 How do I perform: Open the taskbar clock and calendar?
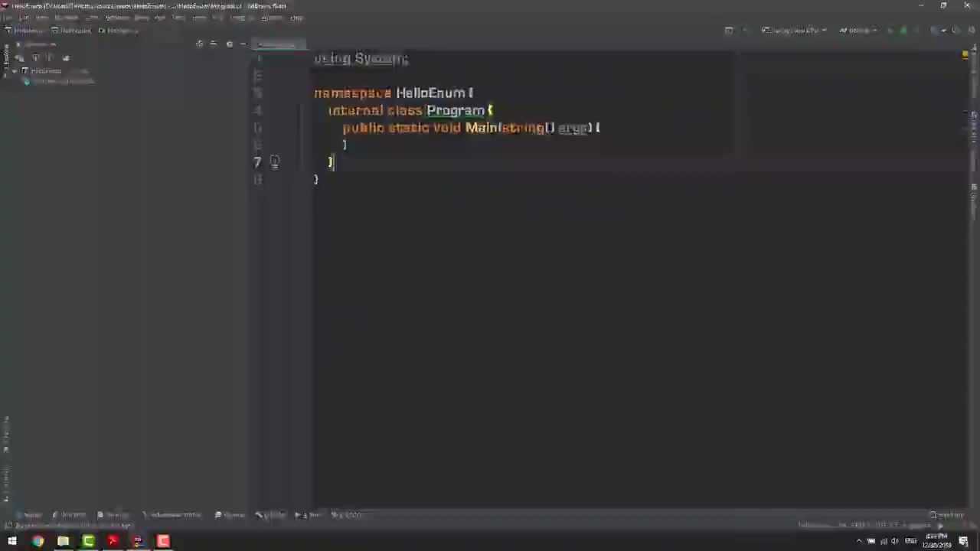[x=937, y=542]
